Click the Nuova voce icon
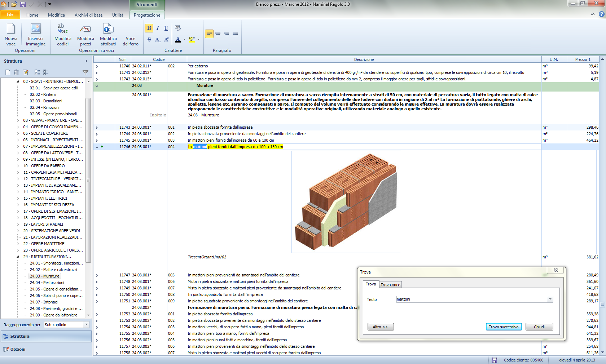The width and height of the screenshot is (606, 364). point(11,29)
